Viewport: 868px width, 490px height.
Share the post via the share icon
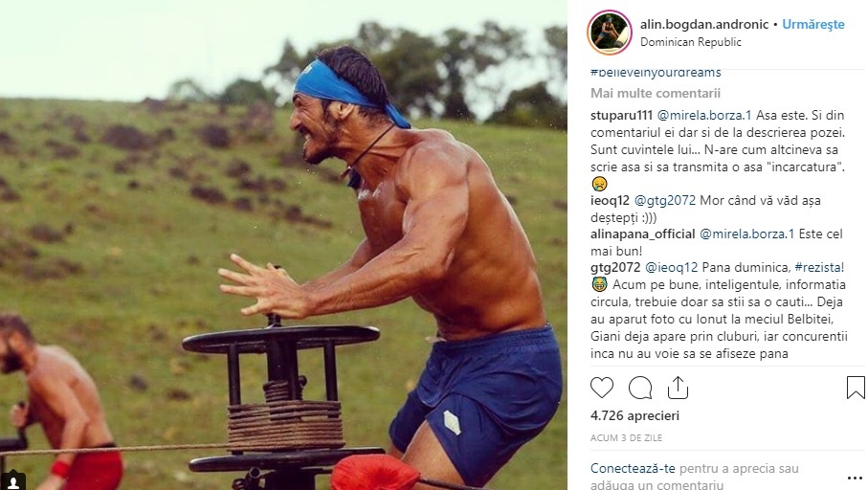678,388
